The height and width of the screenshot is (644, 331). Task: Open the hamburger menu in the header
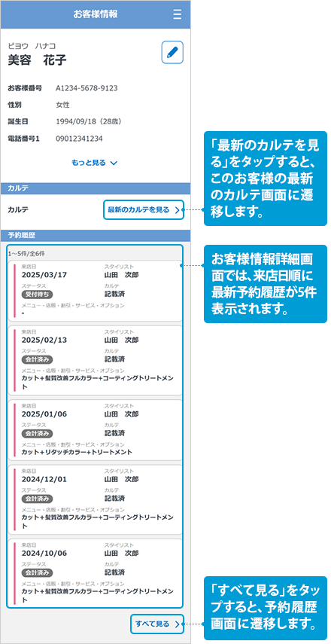pos(178,14)
